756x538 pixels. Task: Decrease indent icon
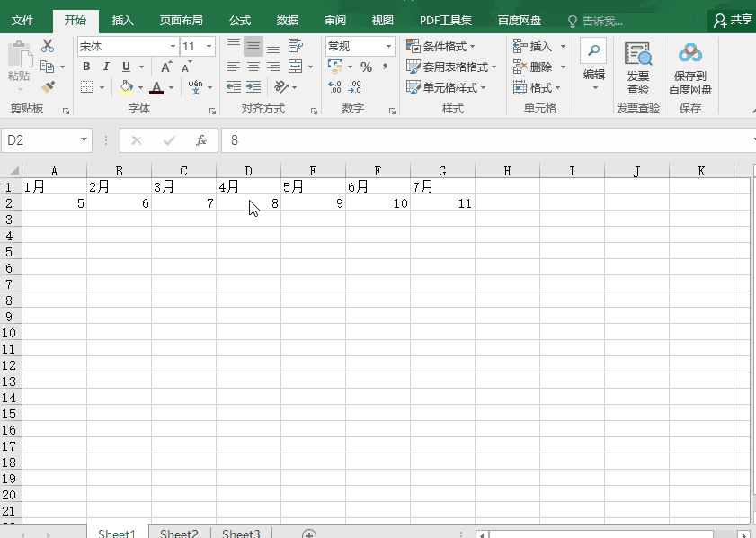pyautogui.click(x=234, y=87)
